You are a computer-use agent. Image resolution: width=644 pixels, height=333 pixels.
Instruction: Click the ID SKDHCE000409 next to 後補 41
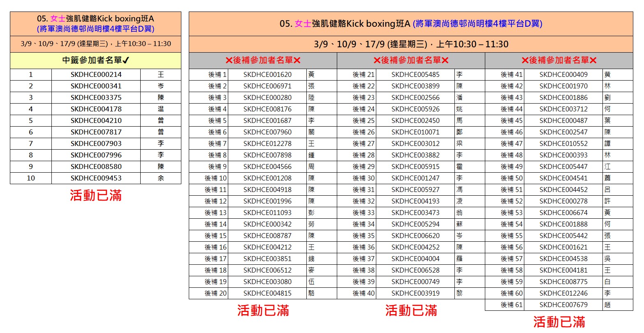(x=563, y=74)
